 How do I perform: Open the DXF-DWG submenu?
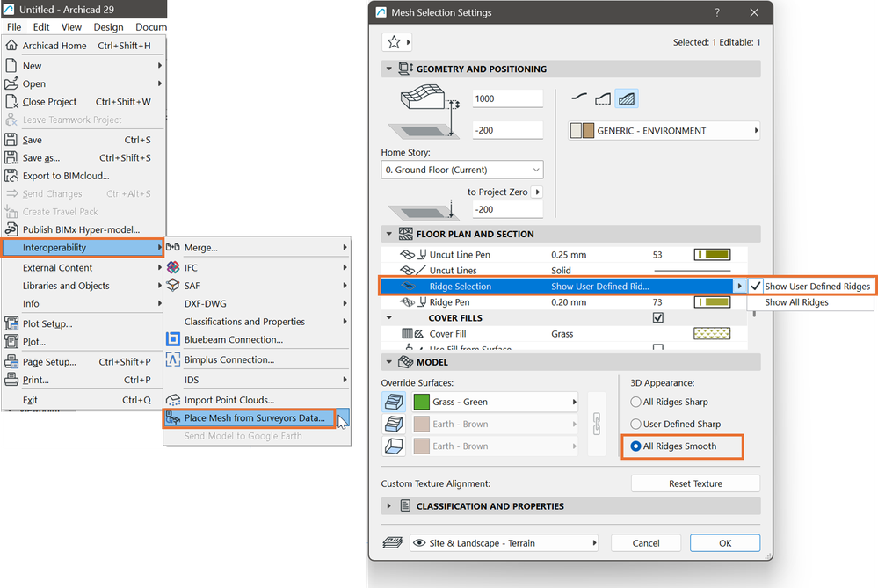coord(258,303)
